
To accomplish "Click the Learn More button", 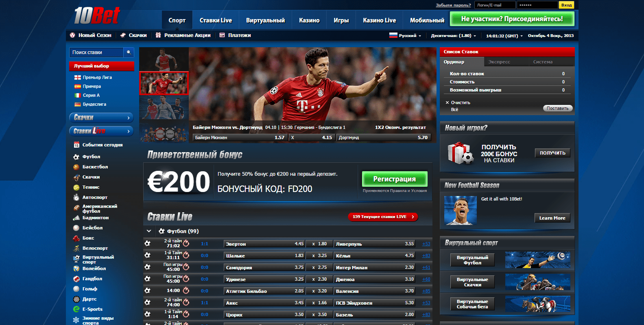I will click(552, 218).
